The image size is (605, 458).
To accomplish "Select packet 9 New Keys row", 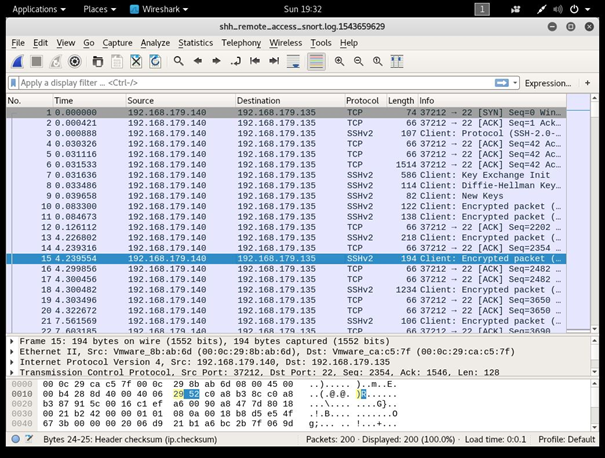I will click(x=286, y=196).
